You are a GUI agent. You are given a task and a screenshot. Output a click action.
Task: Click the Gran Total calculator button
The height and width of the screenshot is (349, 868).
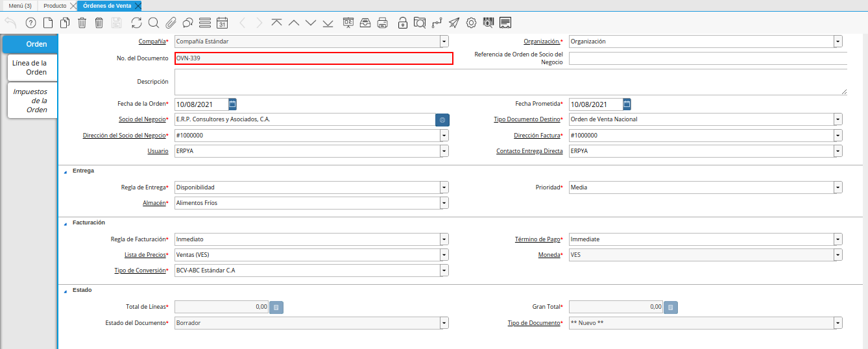[x=671, y=307]
